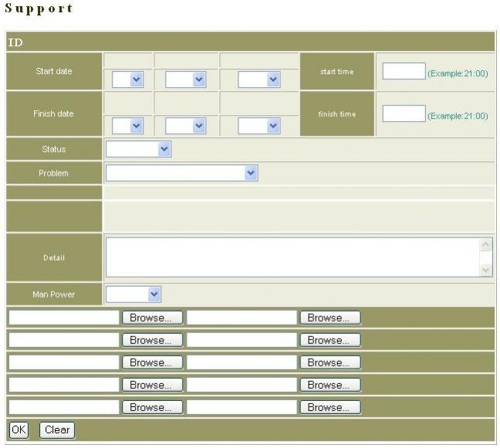
Task: Click the start time label
Action: pyautogui.click(x=337, y=72)
